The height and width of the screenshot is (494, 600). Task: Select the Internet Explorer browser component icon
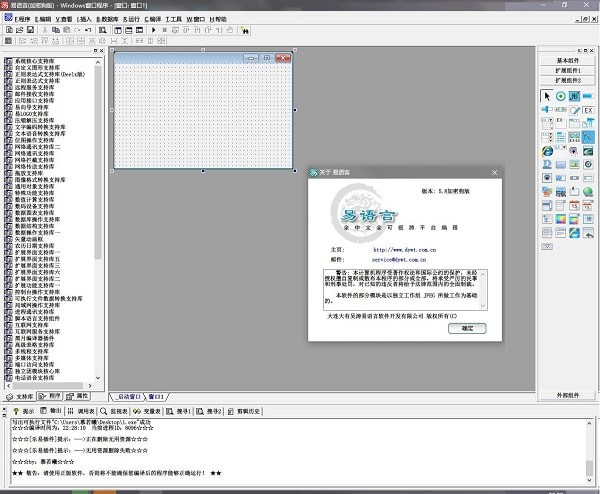pyautogui.click(x=547, y=151)
